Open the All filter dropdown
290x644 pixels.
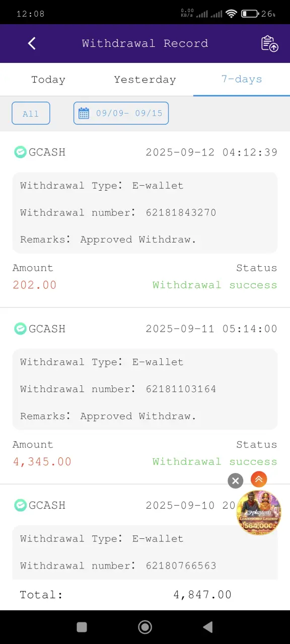pyautogui.click(x=31, y=113)
